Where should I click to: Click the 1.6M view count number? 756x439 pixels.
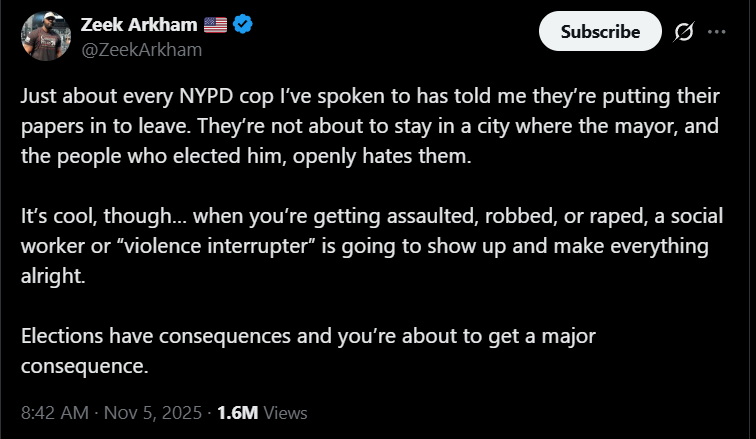pos(237,412)
